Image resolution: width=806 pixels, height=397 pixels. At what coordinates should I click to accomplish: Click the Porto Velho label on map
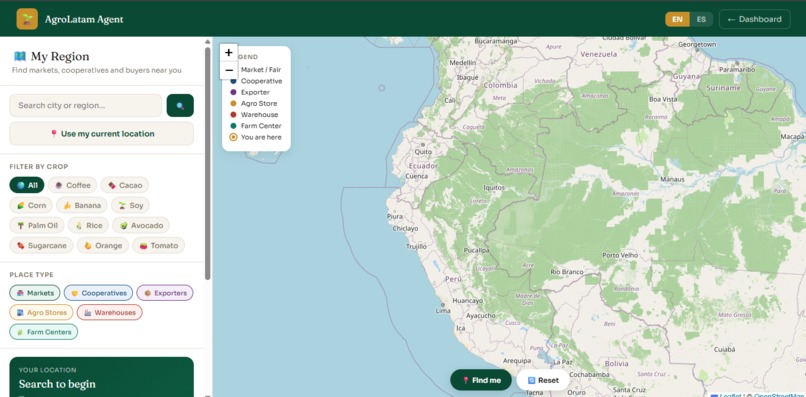tap(620, 255)
